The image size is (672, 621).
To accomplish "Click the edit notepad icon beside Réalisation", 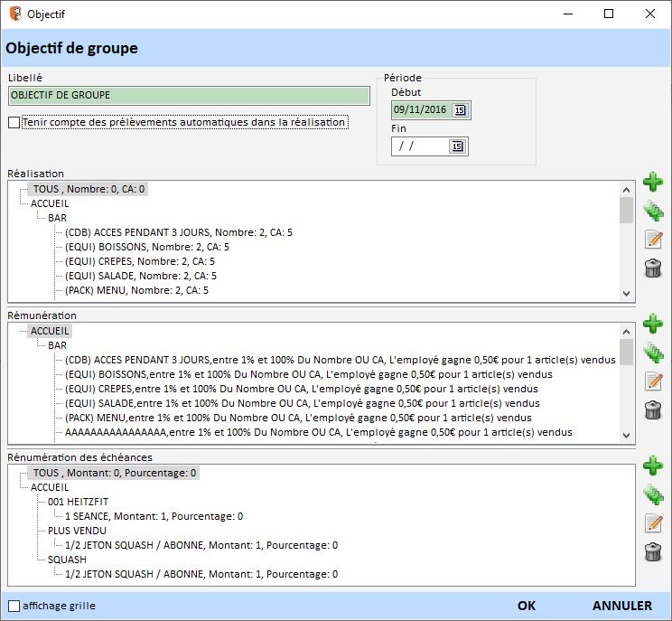I will click(x=652, y=240).
